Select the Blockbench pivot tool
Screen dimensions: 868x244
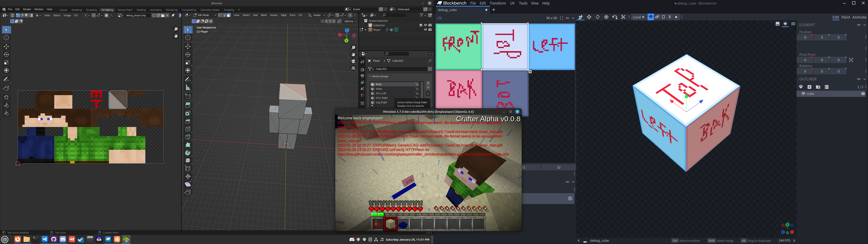[606, 17]
